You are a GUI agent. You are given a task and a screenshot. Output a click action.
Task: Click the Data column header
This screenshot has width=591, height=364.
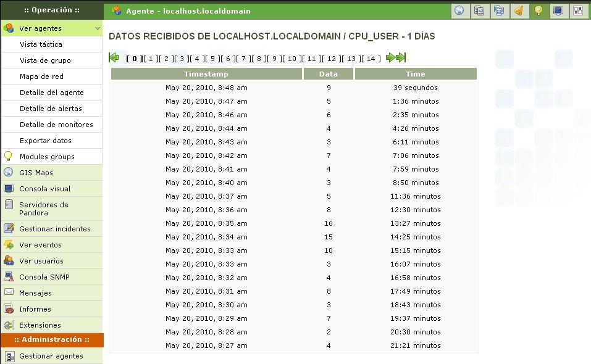pyautogui.click(x=328, y=74)
